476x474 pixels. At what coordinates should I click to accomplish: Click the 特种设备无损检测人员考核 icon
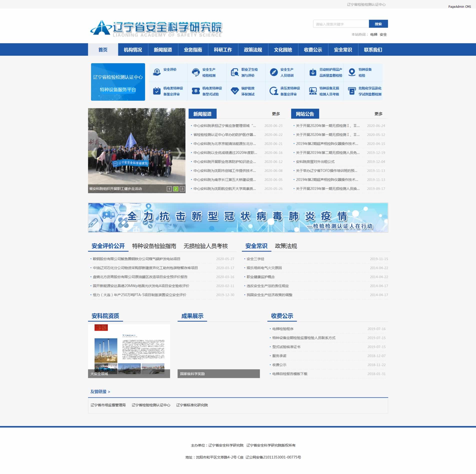313,91
